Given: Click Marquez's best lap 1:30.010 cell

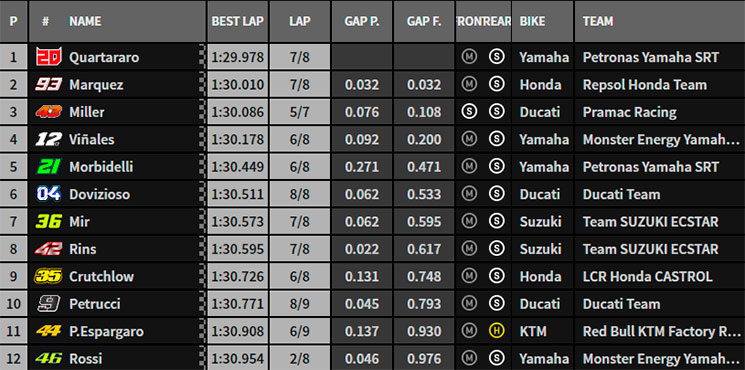Looking at the screenshot, I should pos(238,85).
